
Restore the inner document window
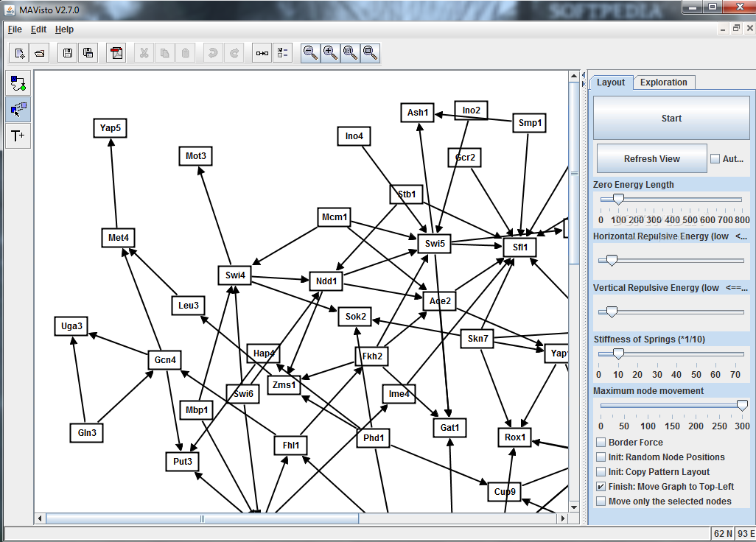[736, 29]
